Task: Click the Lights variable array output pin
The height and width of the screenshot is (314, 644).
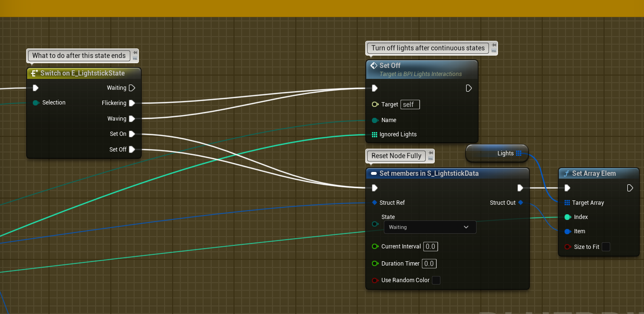Action: point(518,153)
